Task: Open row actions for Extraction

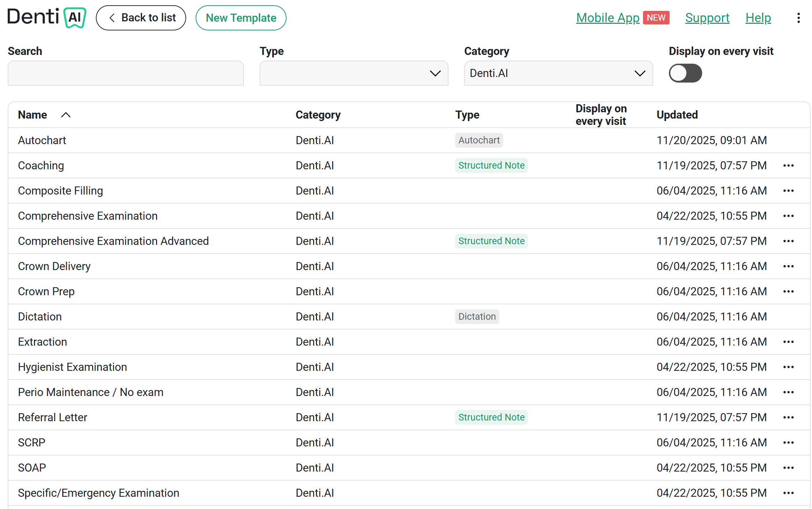Action: (788, 342)
